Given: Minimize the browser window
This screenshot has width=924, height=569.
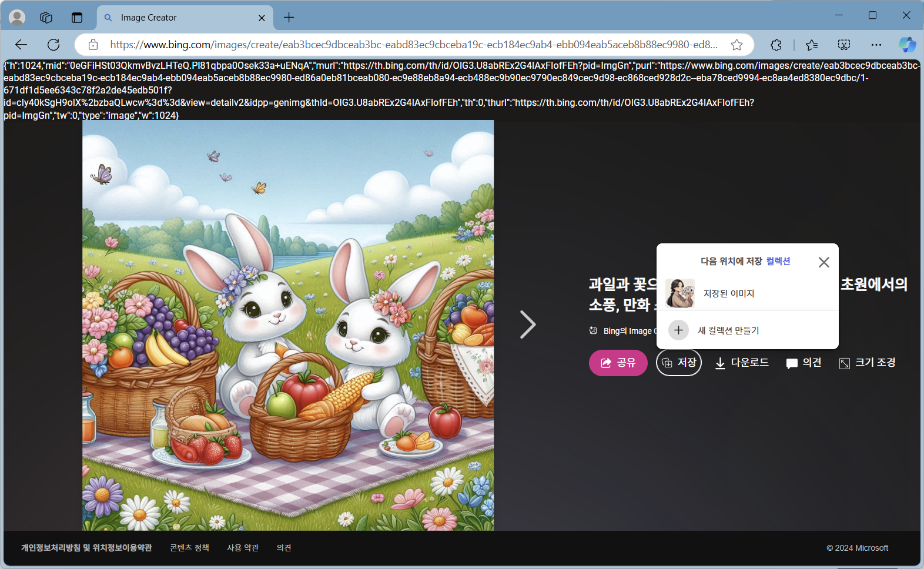Looking at the screenshot, I should coord(839,15).
